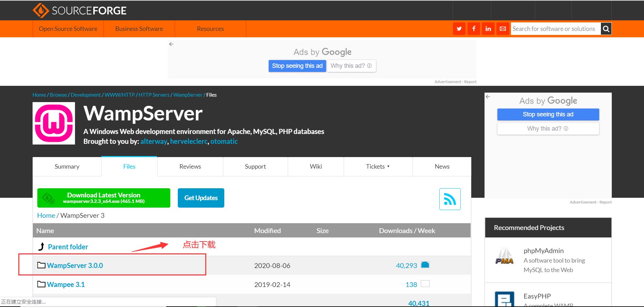Screen dimensions: 644x307
Task: Click Why this ad? in sidebar ad
Action: pyautogui.click(x=548, y=129)
